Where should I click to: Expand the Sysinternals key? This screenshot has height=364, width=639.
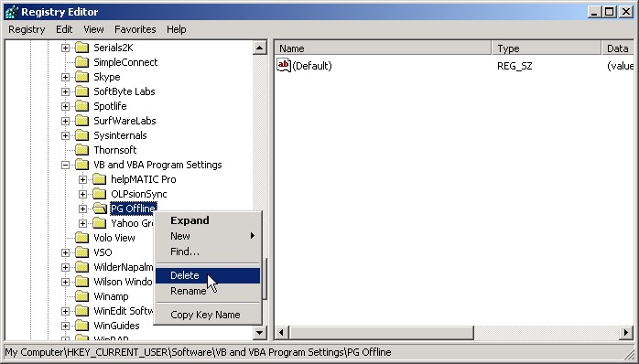point(65,136)
